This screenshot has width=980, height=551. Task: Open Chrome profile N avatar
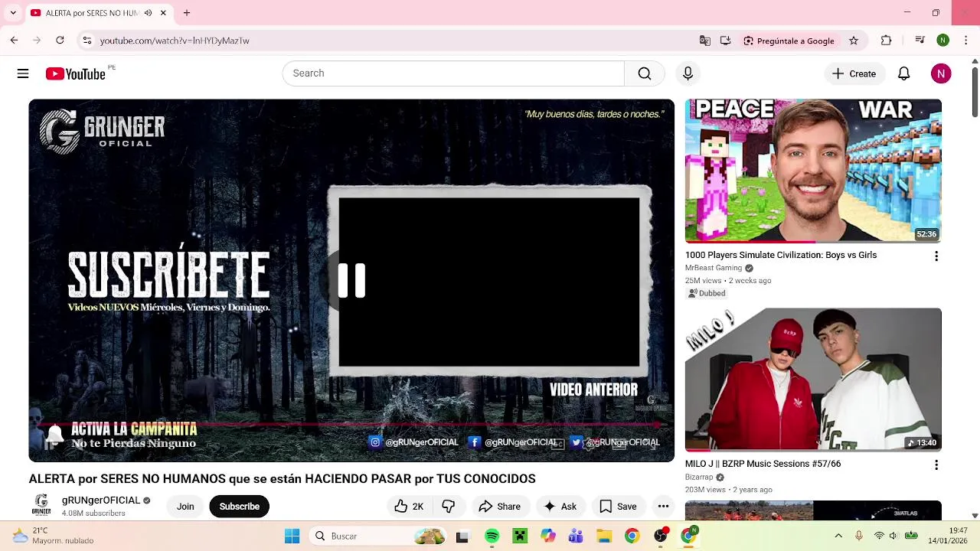coord(943,41)
